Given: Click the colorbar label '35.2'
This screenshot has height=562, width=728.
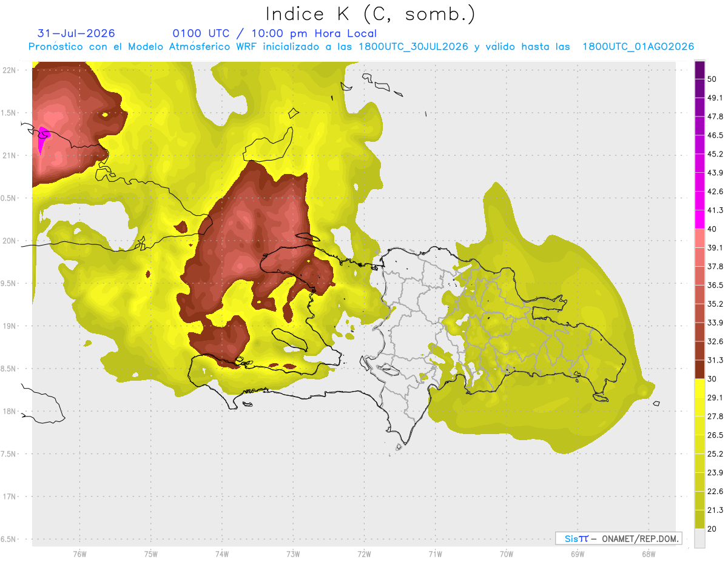Looking at the screenshot, I should pos(715,304).
